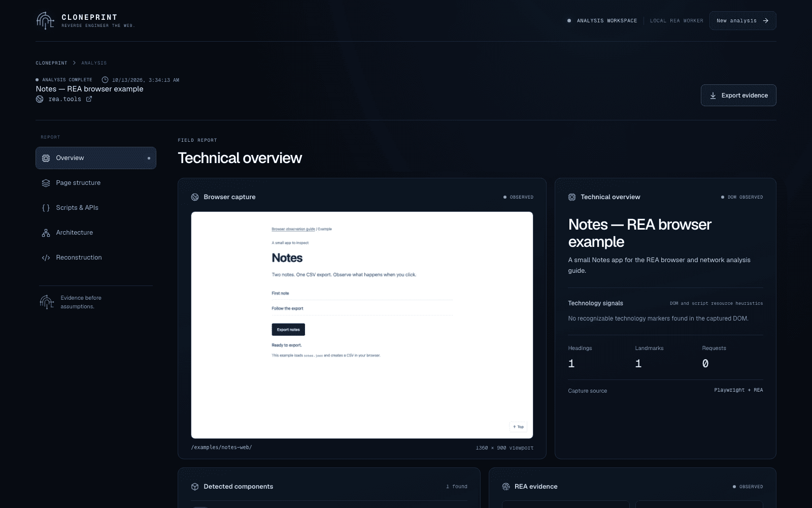
Task: Click the Cloneprint fingerprint logo icon
Action: pyautogui.click(x=45, y=20)
